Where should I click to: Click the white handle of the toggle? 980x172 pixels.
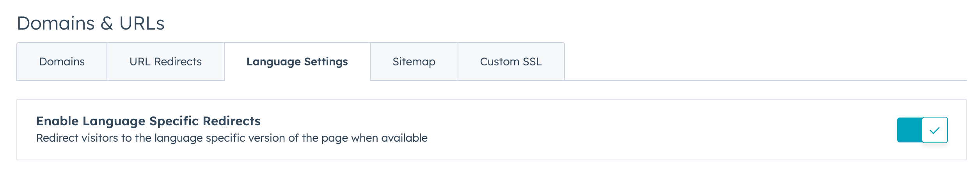[x=935, y=130]
